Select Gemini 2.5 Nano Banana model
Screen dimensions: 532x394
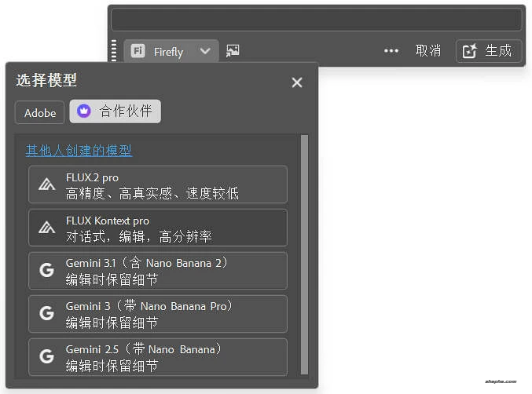158,357
